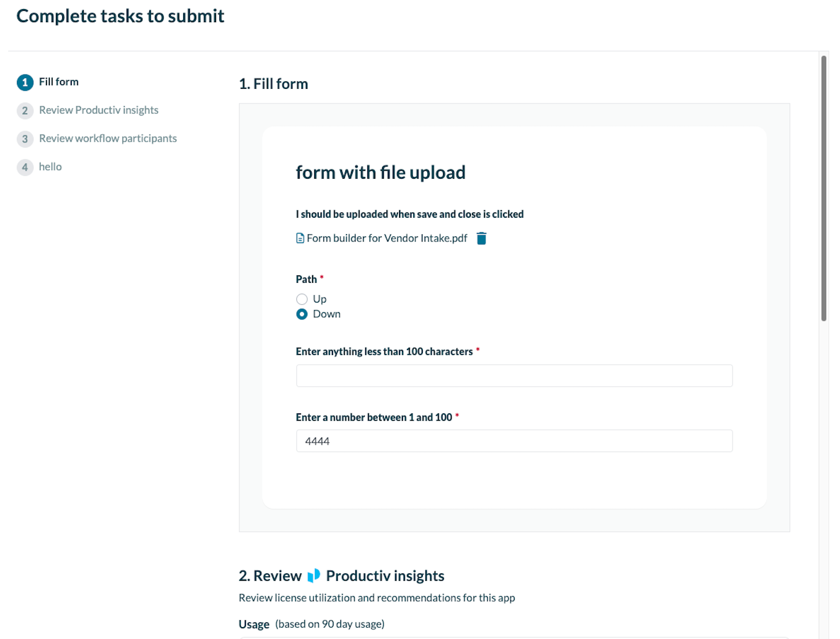Click step 3 number circle in sidebar

point(25,139)
